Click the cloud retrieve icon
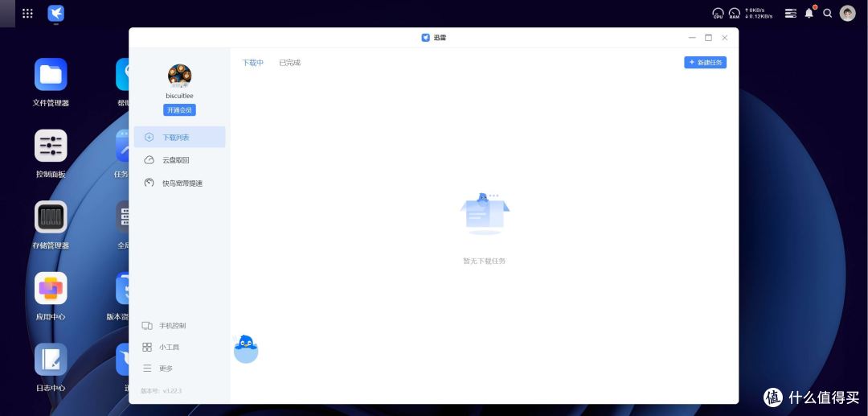Image resolution: width=868 pixels, height=416 pixels. click(149, 160)
